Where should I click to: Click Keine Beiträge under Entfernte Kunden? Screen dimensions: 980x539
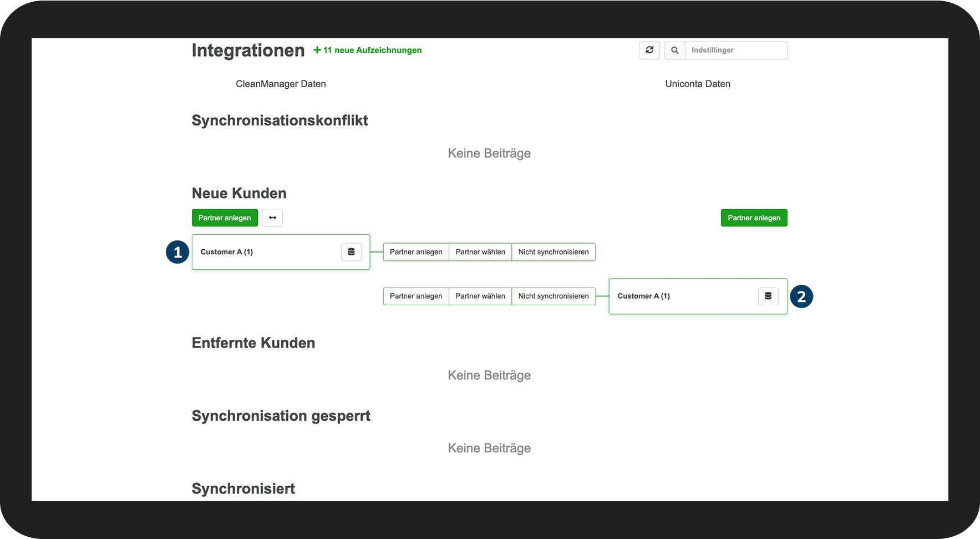pos(489,375)
